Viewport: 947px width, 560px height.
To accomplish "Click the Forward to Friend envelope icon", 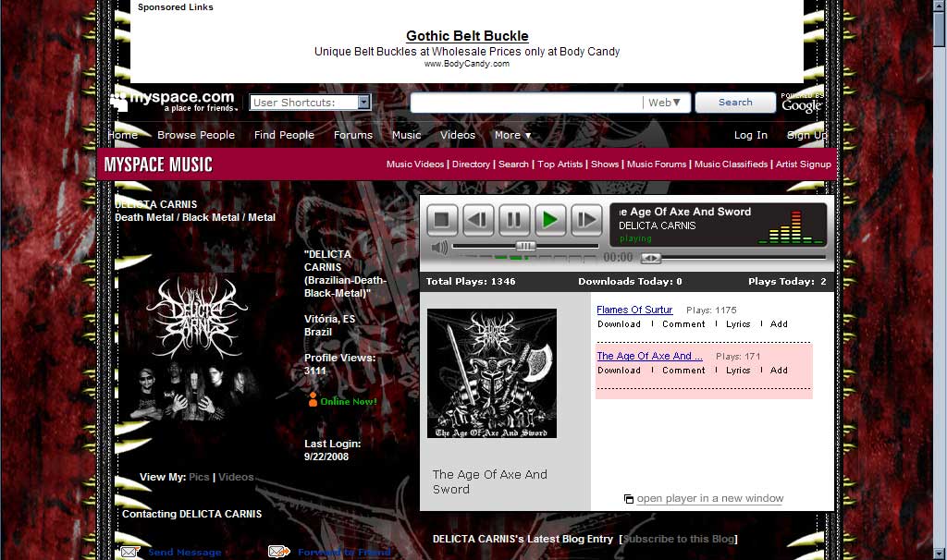I will point(278,552).
